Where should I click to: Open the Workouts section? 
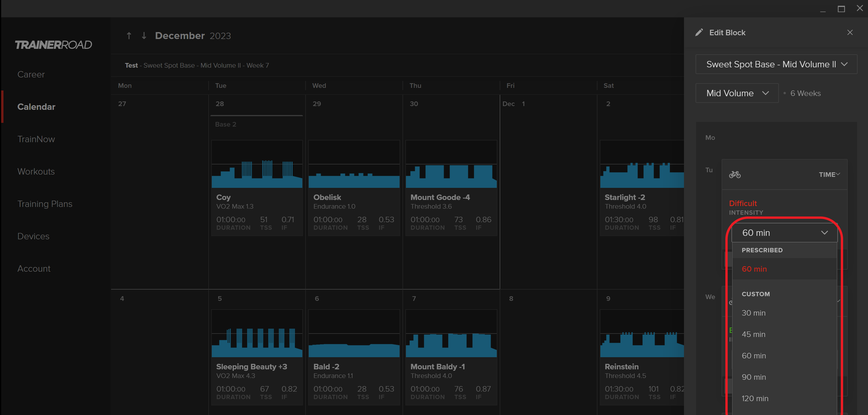pyautogui.click(x=36, y=171)
